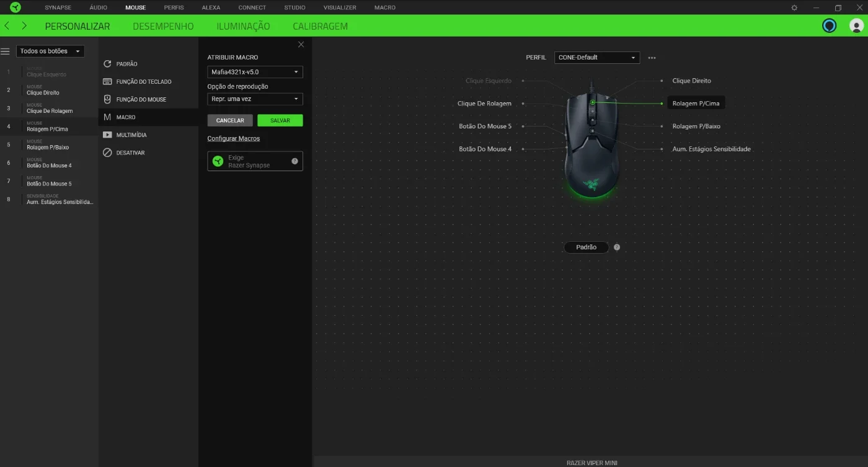
Task: Click the user account avatar icon
Action: tap(856, 25)
